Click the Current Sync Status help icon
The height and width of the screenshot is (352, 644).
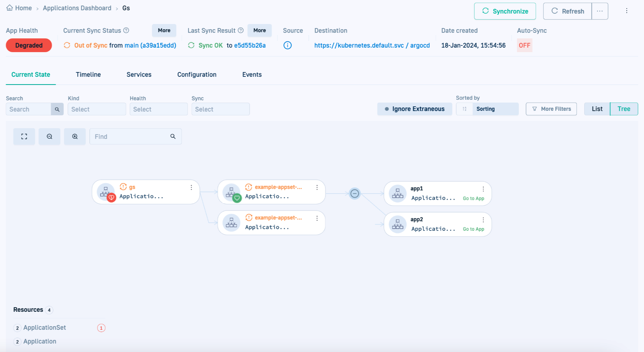[x=126, y=30]
